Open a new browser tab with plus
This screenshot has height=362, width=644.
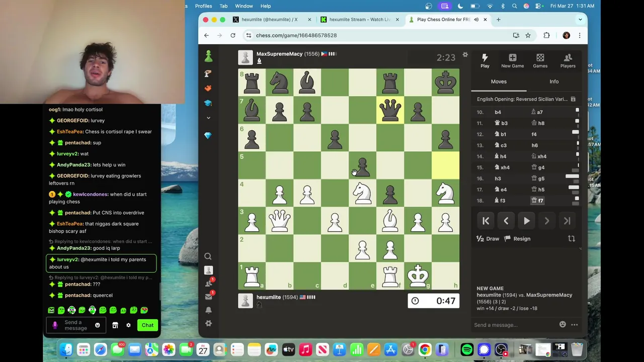coord(498,20)
